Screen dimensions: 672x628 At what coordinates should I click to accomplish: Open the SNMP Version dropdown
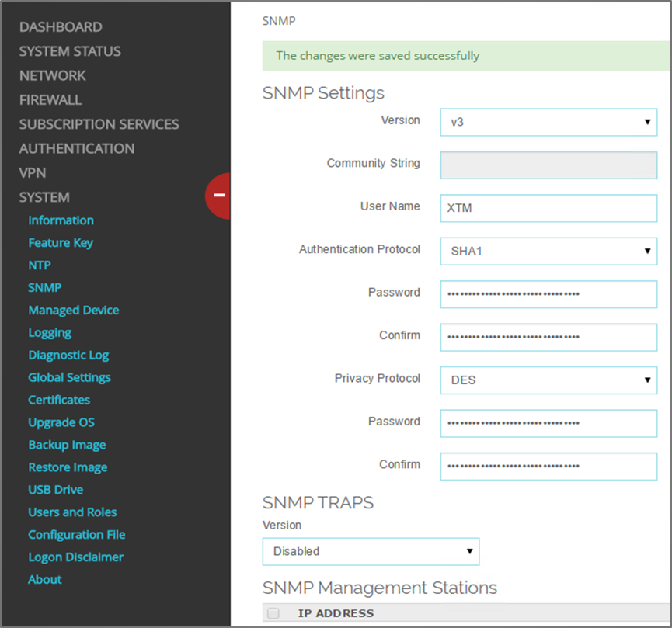(548, 123)
